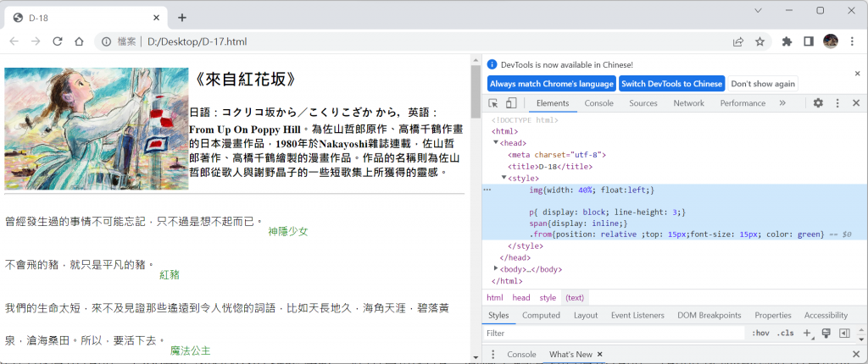The height and width of the screenshot is (364, 868).
Task: Go to the home page icon
Action: click(x=79, y=41)
